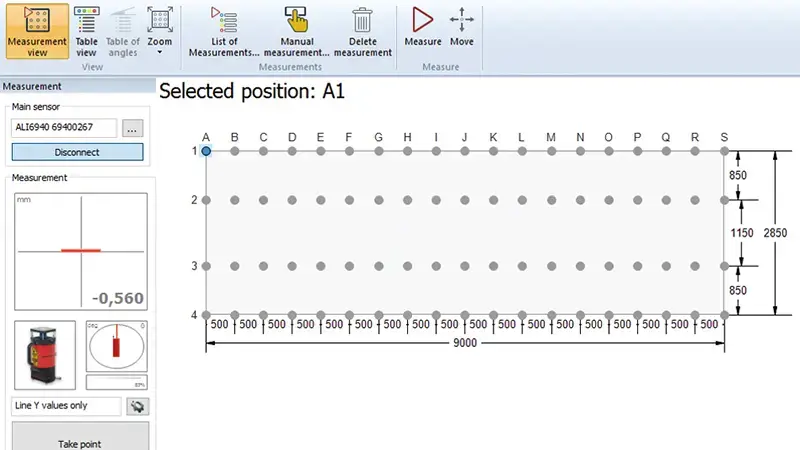Select measurement point S4 on grid
Screen dimensions: 800x450
(x=724, y=313)
